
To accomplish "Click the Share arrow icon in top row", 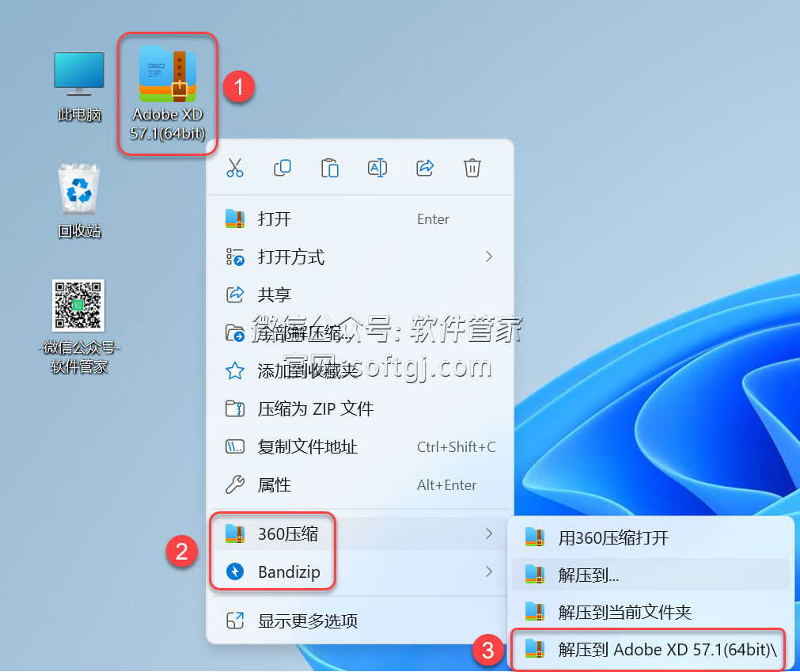I will (x=424, y=168).
